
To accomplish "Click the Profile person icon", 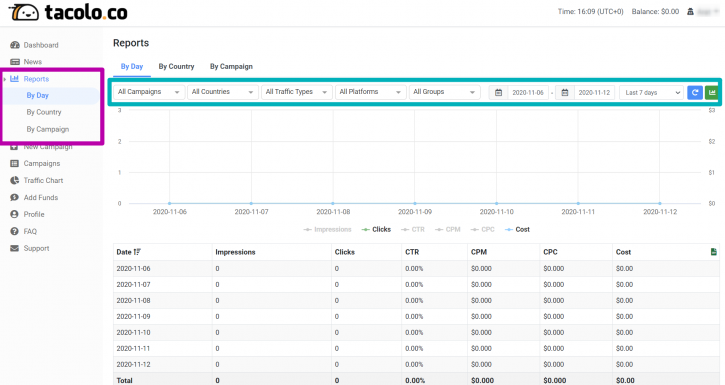I will click(x=14, y=214).
